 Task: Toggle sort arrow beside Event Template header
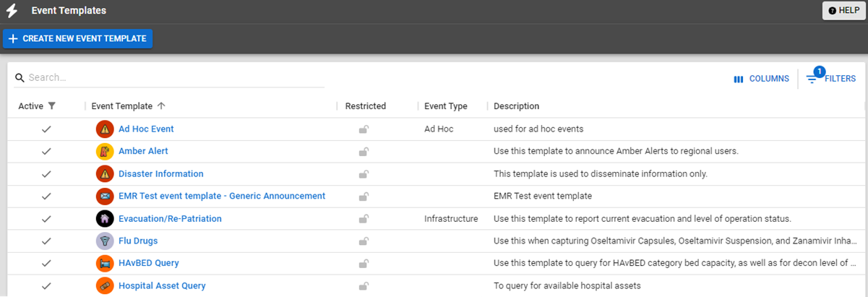tap(161, 106)
